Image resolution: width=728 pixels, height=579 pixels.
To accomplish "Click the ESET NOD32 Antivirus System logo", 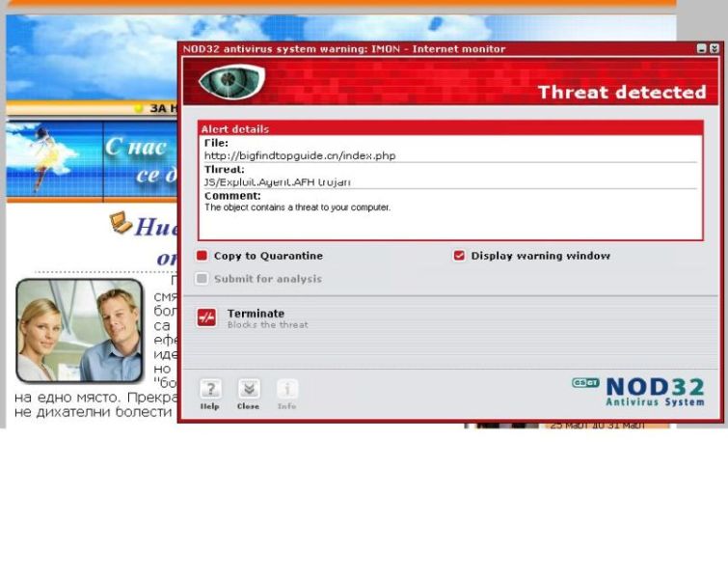I will [638, 391].
